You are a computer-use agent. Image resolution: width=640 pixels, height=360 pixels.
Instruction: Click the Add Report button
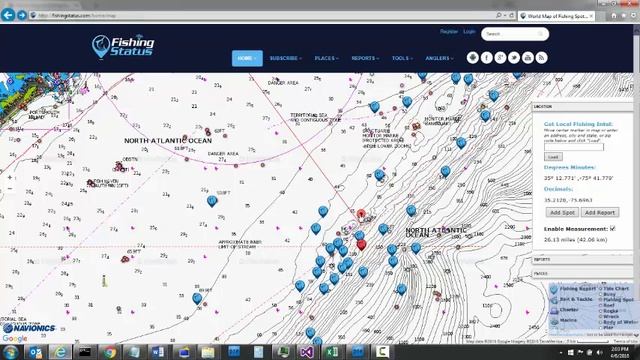point(600,212)
